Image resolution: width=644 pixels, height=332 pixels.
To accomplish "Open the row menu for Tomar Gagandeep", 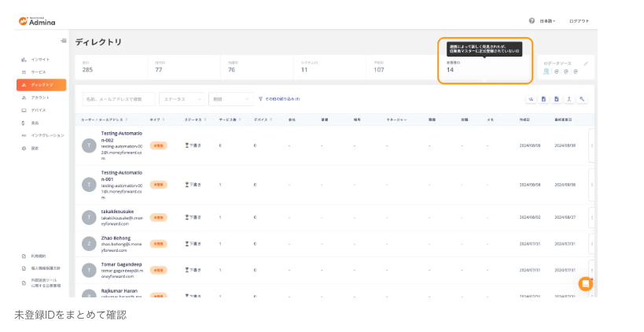I will [592, 270].
